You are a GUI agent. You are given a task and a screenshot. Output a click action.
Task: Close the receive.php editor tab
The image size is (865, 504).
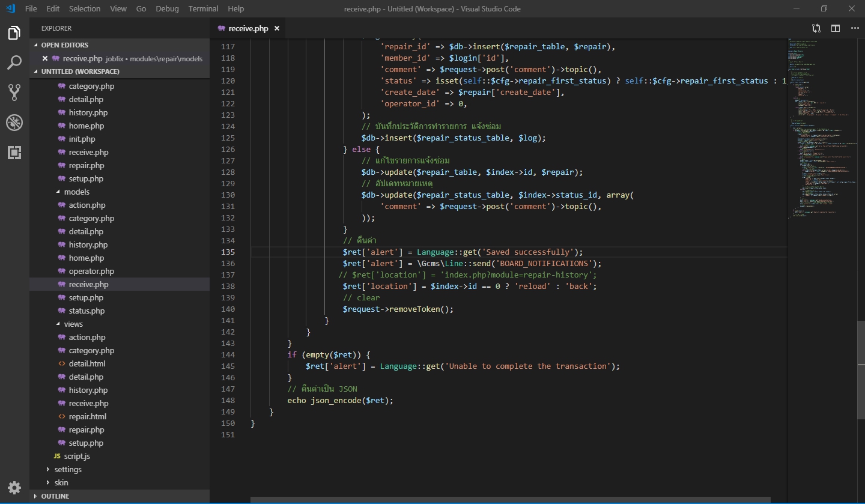277,28
